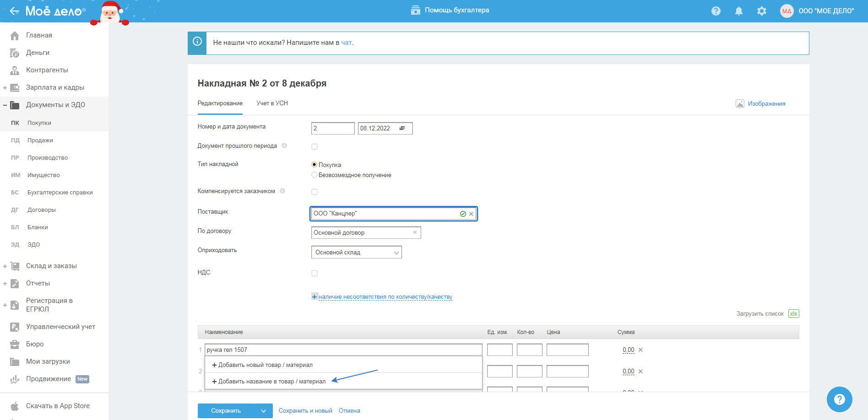The image size is (868, 420).
Task: Open Продажи in the sidebar
Action: tap(40, 140)
